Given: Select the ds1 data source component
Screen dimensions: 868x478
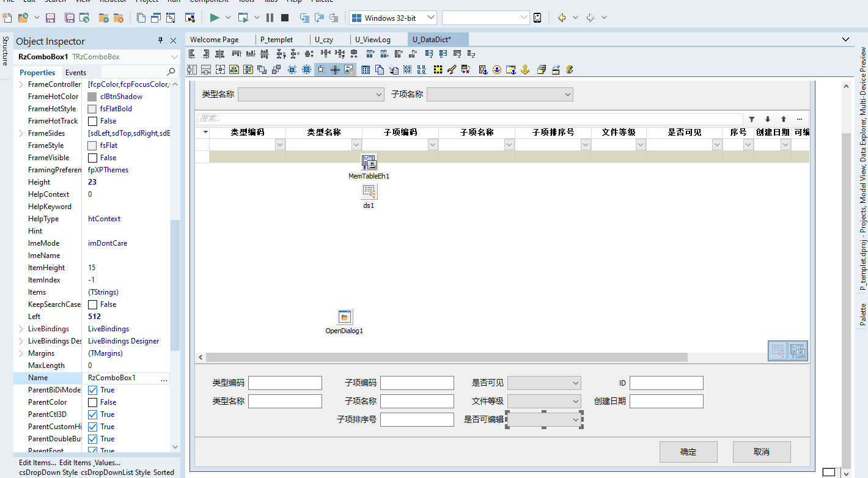Looking at the screenshot, I should click(x=369, y=192).
